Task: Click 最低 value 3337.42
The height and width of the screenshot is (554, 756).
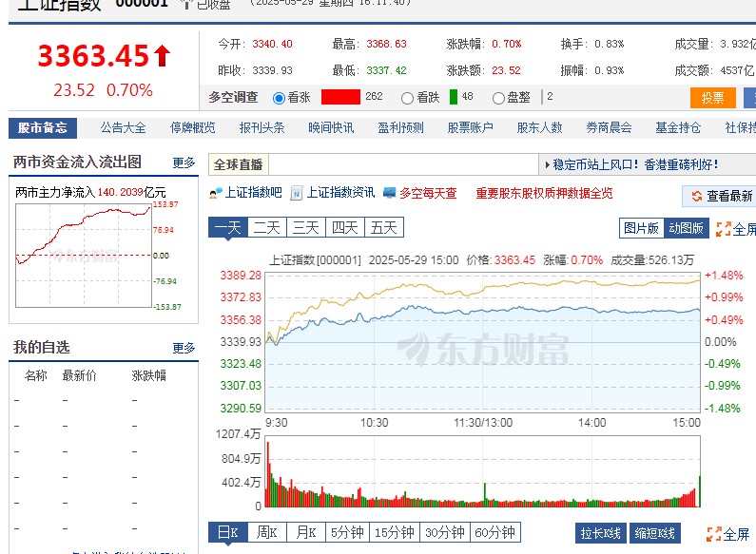Action: (386, 70)
